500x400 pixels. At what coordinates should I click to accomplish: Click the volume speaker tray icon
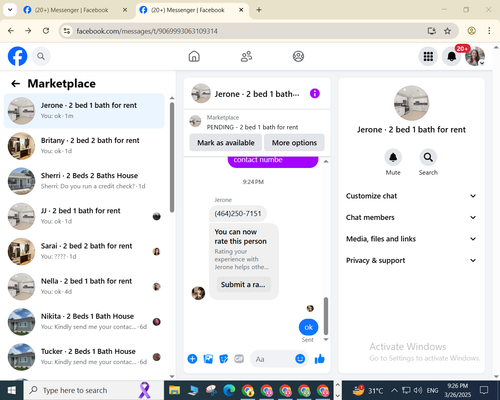point(418,390)
